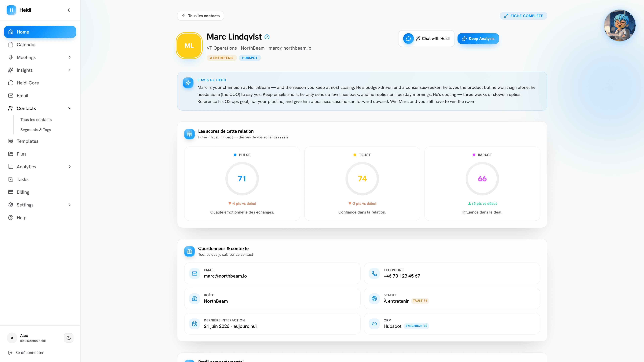Open the Files section

tap(40, 154)
